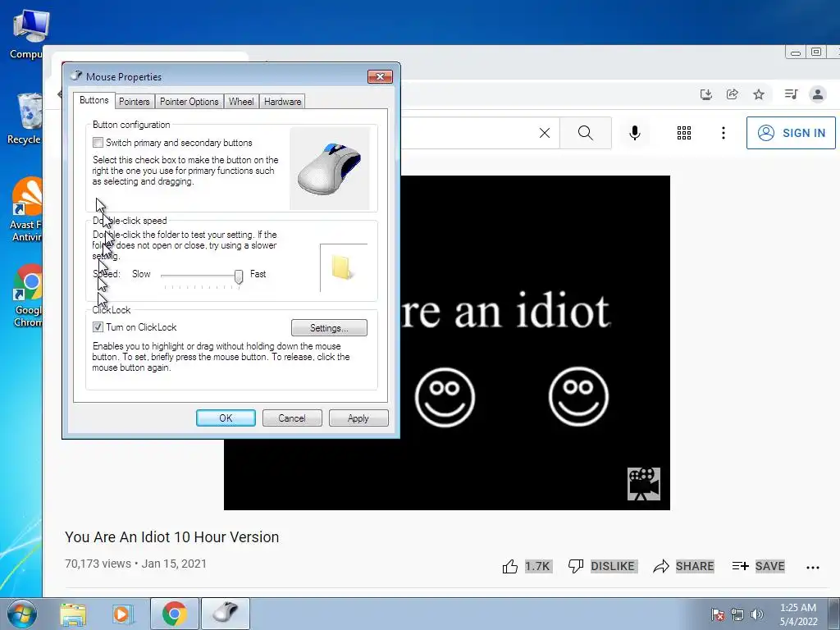The height and width of the screenshot is (630, 840).
Task: Click Chrome profile avatar icon
Action: tap(818, 95)
